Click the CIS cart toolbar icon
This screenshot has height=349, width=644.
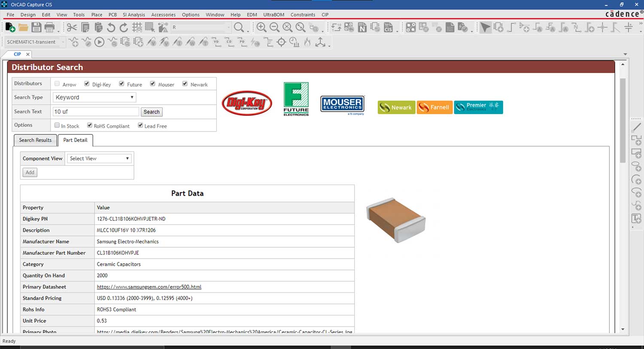pos(389,27)
